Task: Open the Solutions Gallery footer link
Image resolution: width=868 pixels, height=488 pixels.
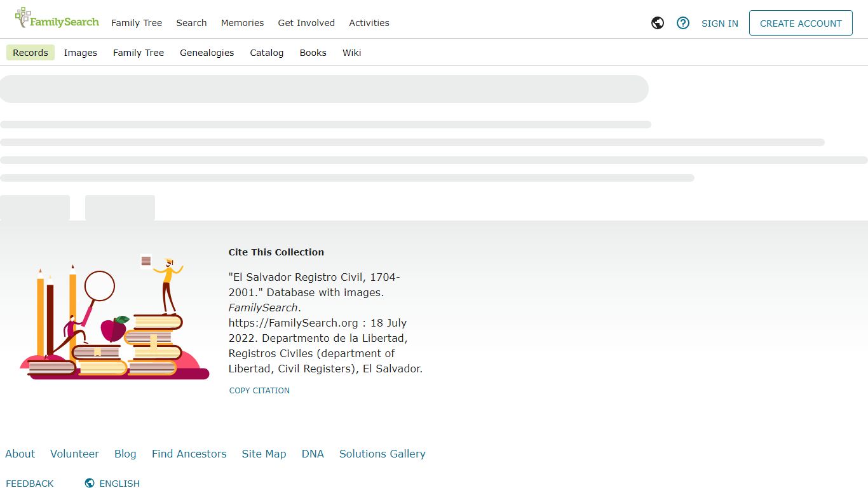Action: pos(383,454)
